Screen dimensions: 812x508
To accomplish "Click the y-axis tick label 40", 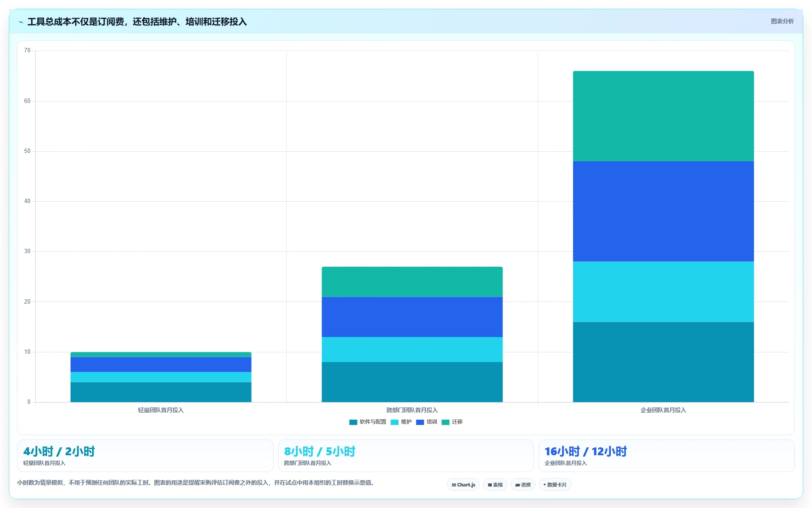I will 27,201.
